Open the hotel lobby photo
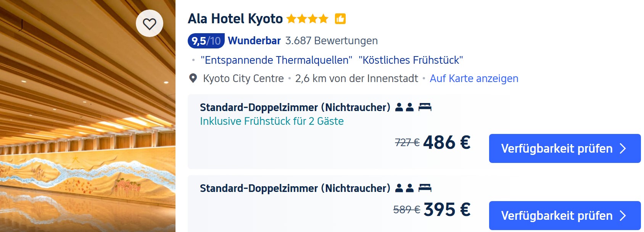 click(88, 134)
